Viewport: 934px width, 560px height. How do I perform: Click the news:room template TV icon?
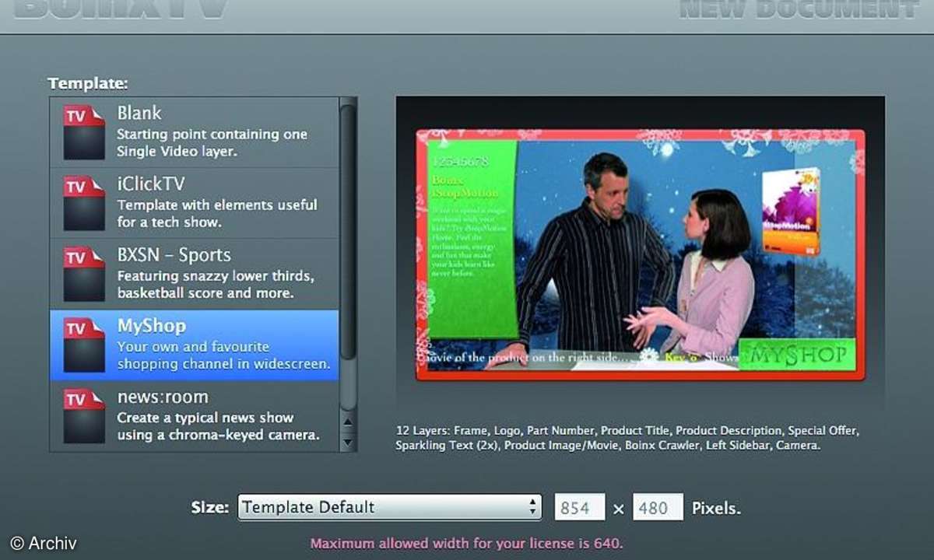click(x=84, y=415)
